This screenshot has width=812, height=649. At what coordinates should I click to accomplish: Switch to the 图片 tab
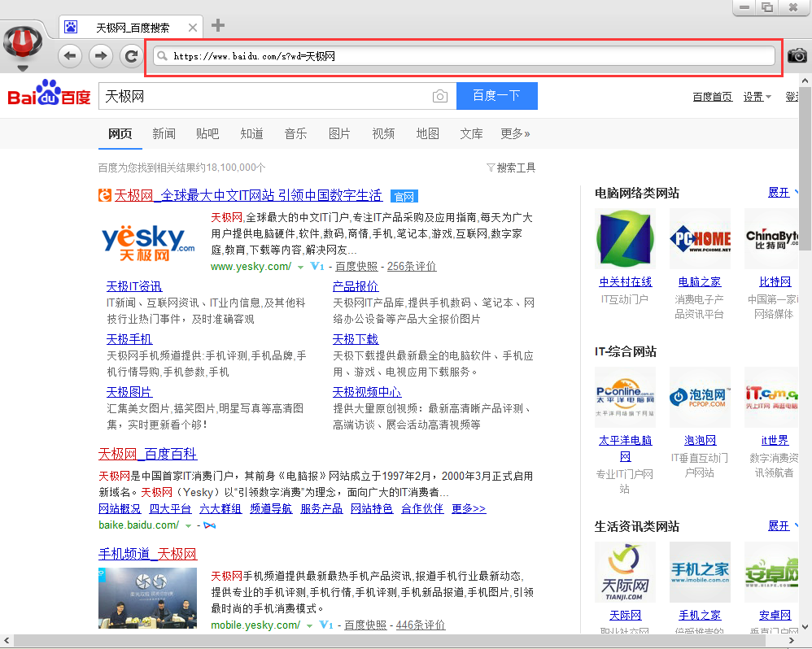[339, 133]
